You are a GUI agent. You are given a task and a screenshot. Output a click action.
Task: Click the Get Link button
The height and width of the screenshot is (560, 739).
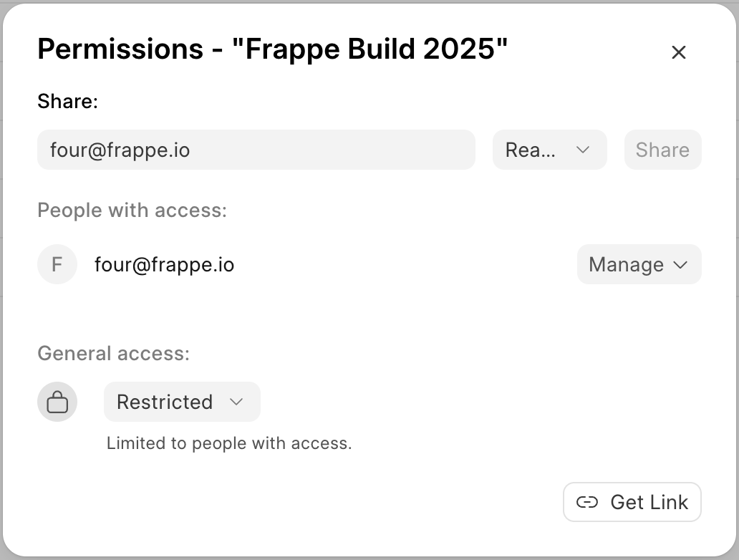coord(632,502)
